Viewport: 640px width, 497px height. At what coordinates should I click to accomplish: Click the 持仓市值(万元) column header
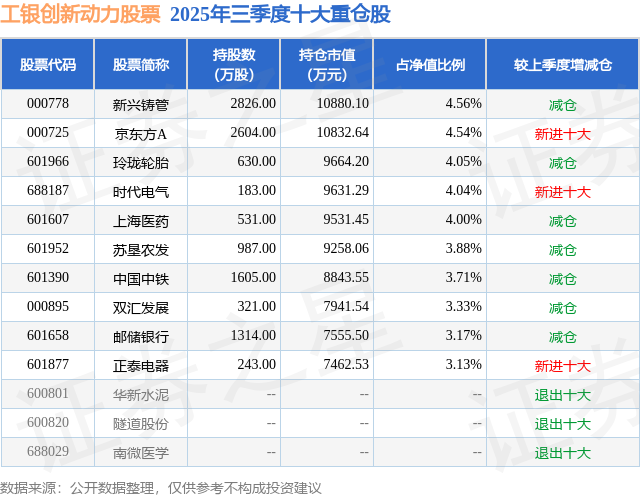click(327, 64)
